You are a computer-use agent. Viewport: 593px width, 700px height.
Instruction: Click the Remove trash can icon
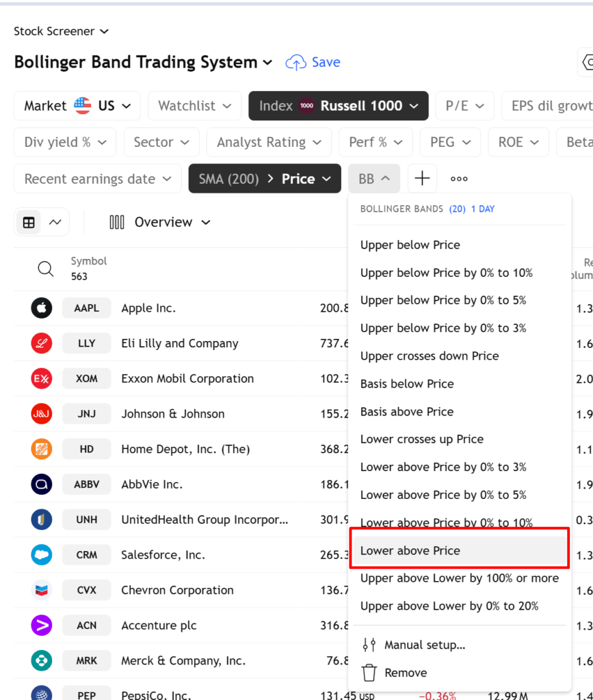(369, 673)
